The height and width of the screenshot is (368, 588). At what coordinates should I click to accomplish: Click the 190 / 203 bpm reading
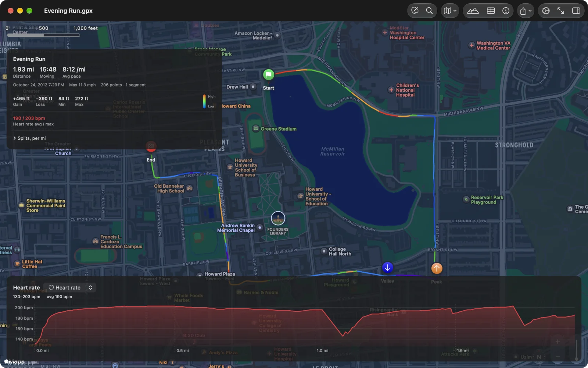29,118
